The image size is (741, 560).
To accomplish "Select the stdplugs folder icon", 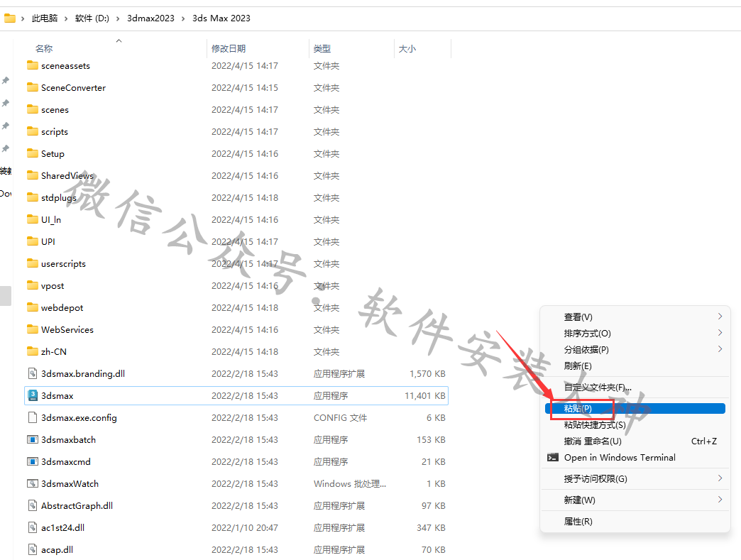I will coord(33,197).
